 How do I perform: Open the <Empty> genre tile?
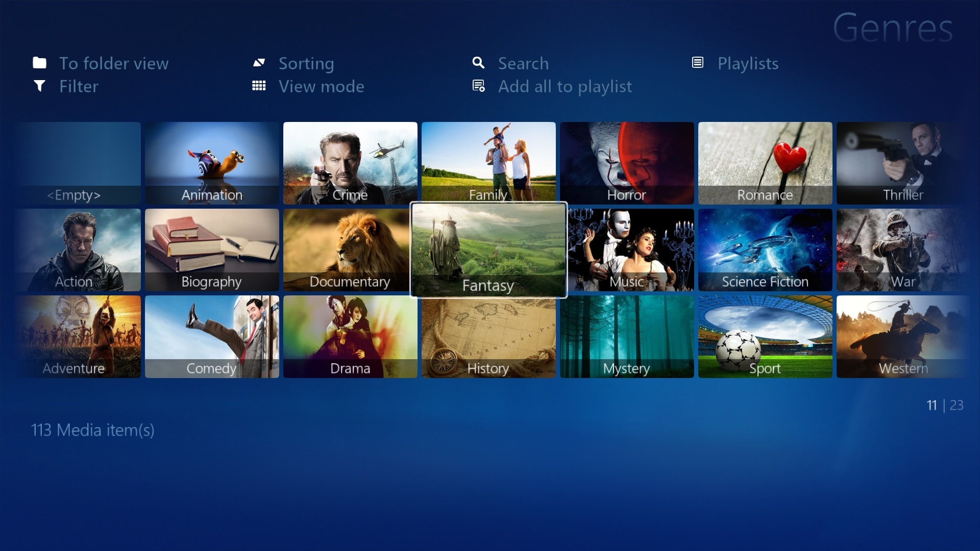[x=78, y=163]
